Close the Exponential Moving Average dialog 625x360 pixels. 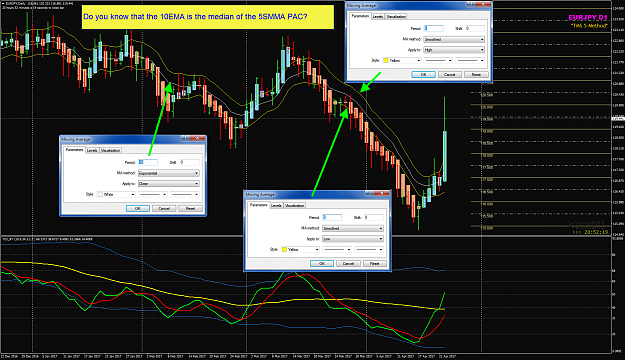197,138
